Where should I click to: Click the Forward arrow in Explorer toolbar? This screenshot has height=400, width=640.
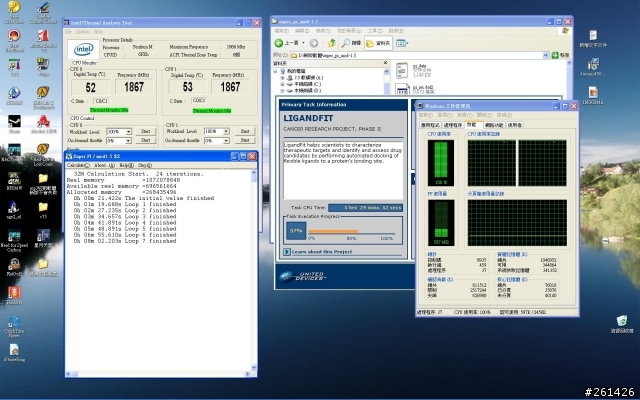[x=313, y=43]
